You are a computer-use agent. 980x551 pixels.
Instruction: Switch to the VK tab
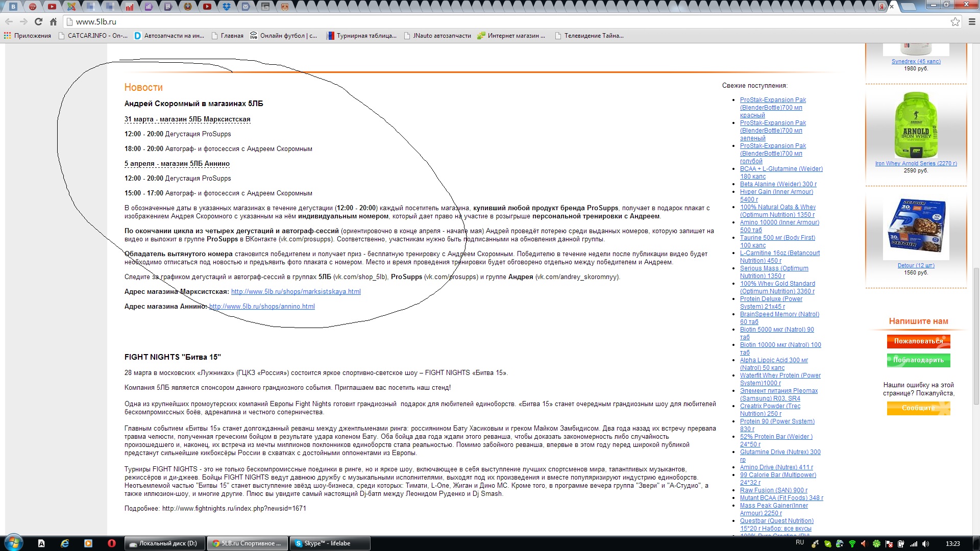pyautogui.click(x=13, y=7)
